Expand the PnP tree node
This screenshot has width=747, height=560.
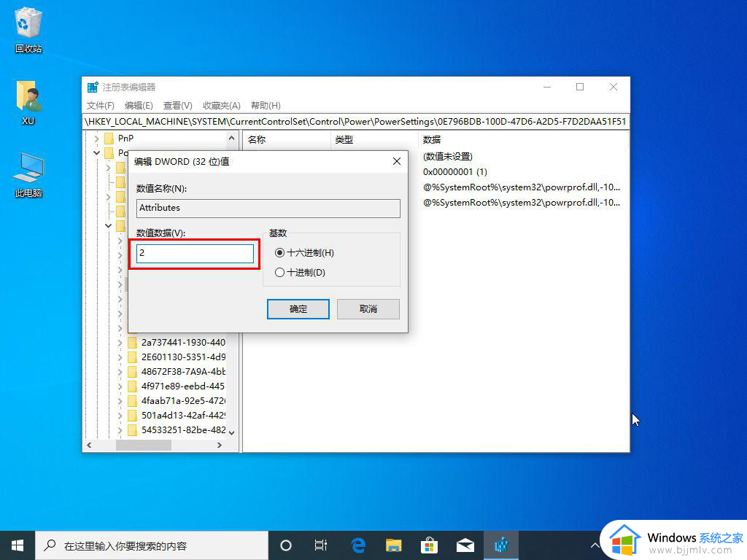[x=97, y=139]
